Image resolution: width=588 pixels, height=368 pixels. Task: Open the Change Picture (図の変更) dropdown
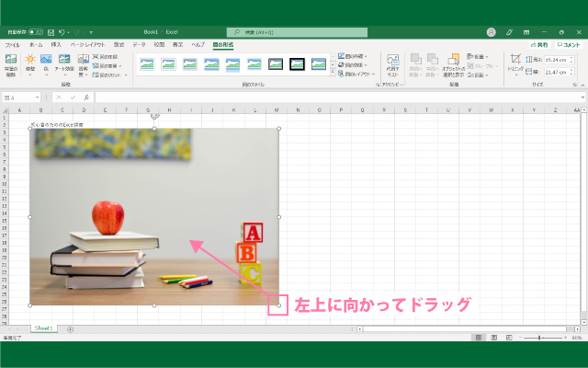tap(107, 65)
